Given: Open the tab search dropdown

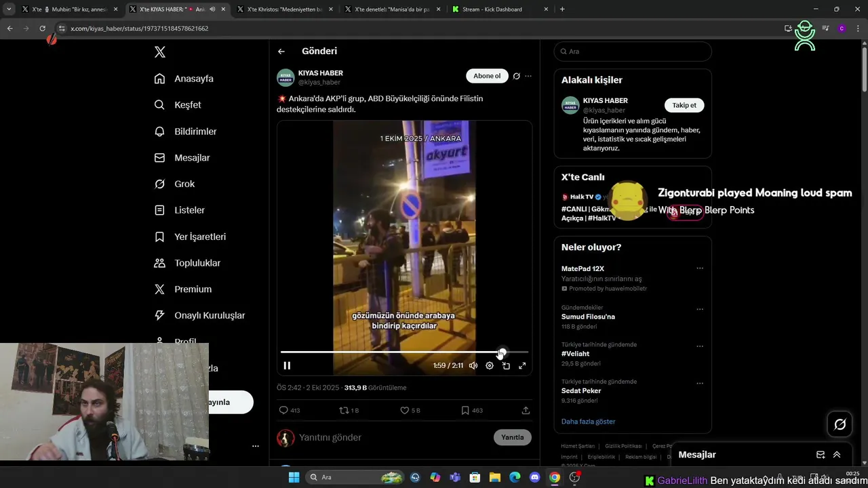Looking at the screenshot, I should point(9,9).
